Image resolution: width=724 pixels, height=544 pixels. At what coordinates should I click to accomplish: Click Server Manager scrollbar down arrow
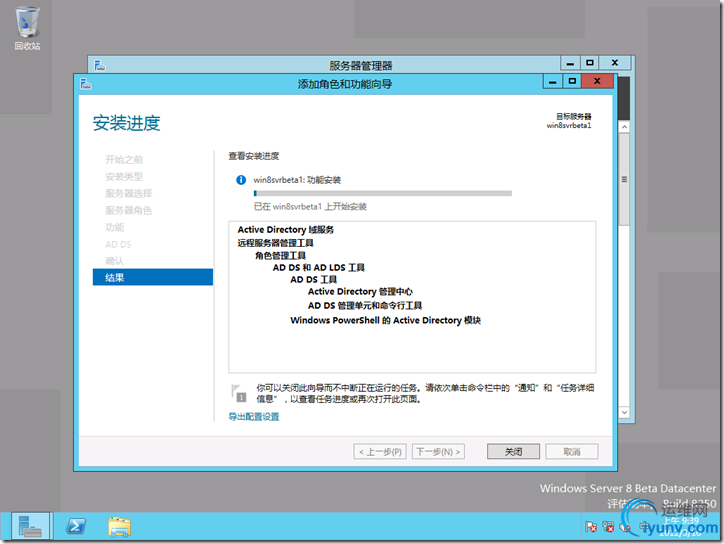(x=624, y=412)
